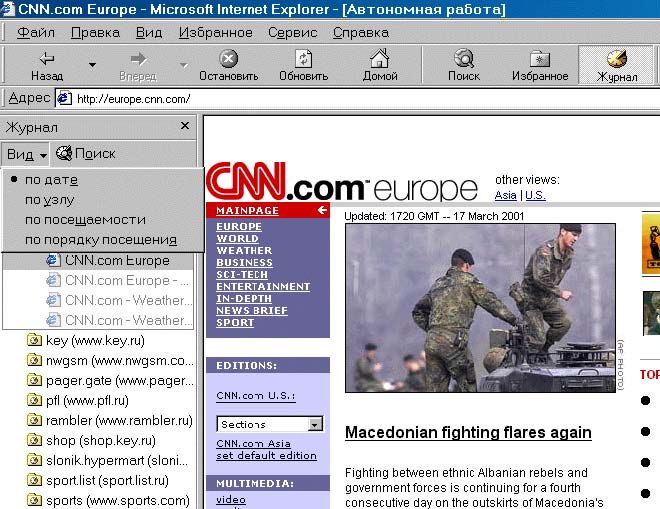
Task: Open the video multimedia link
Action: tap(231, 500)
